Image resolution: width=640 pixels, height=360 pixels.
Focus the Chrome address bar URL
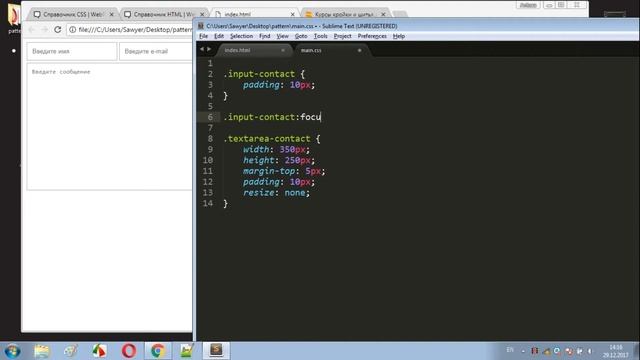tap(135, 29)
